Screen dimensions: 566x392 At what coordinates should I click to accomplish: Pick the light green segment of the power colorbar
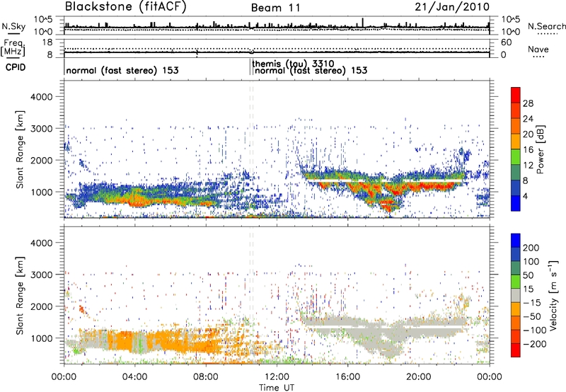(516, 157)
